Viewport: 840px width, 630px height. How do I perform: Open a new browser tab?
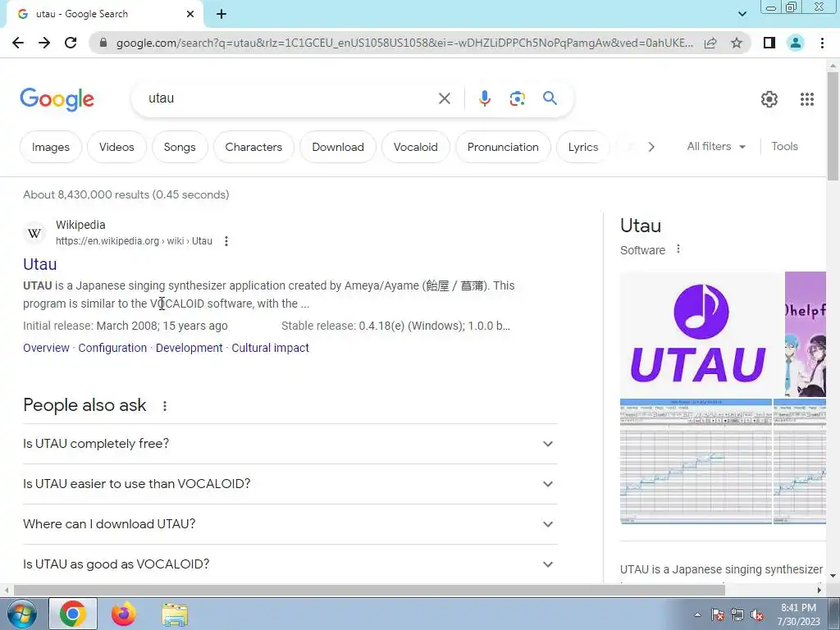coord(221,15)
